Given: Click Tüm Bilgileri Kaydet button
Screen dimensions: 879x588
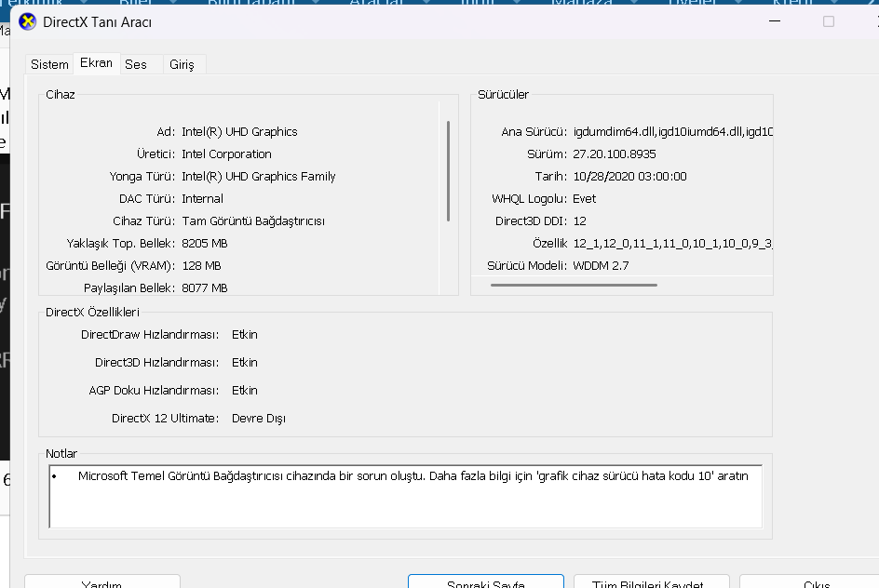Looking at the screenshot, I should [652, 581].
